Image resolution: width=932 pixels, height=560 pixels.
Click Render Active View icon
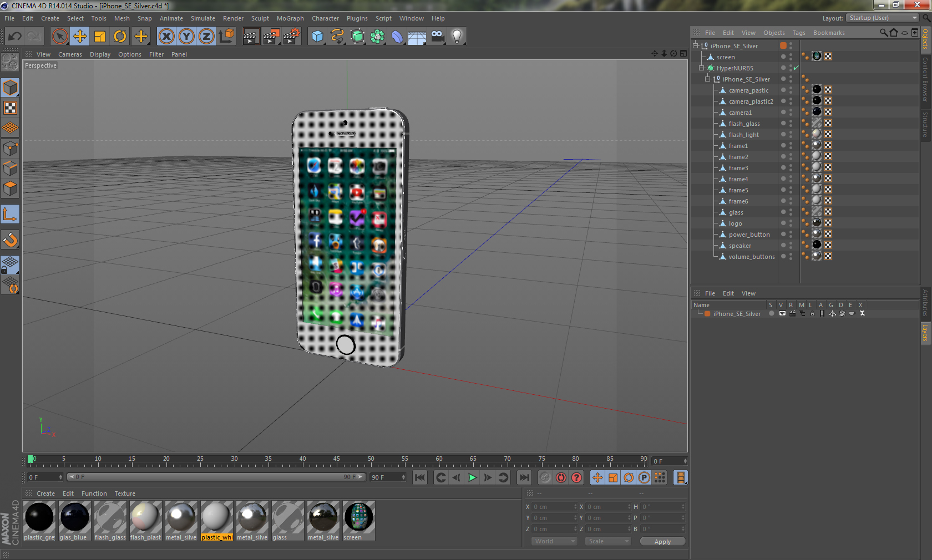[x=251, y=37]
